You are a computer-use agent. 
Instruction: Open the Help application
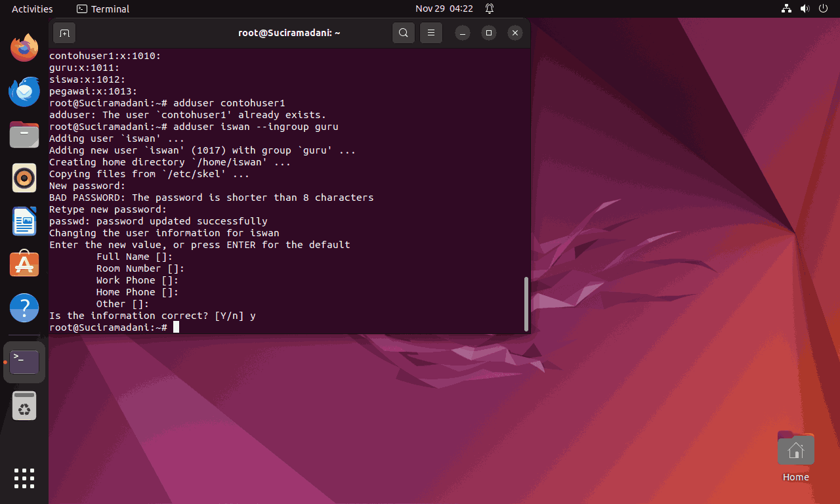[x=24, y=308]
